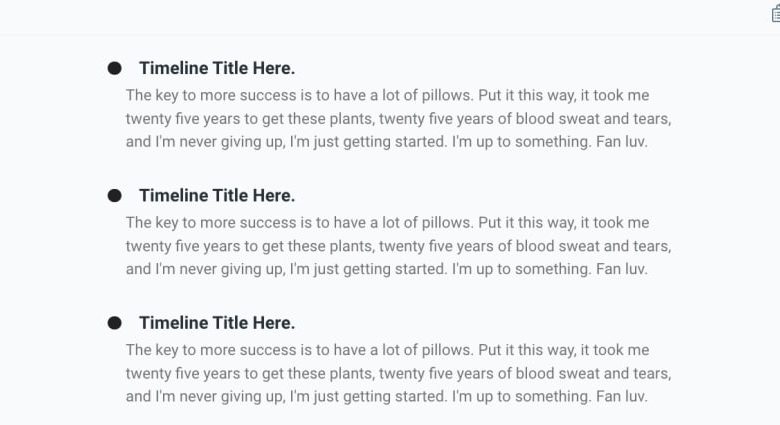Screen dimensions: 780x425
Task: Click 'and I'm never giving up' line in third entry
Action: click(387, 397)
